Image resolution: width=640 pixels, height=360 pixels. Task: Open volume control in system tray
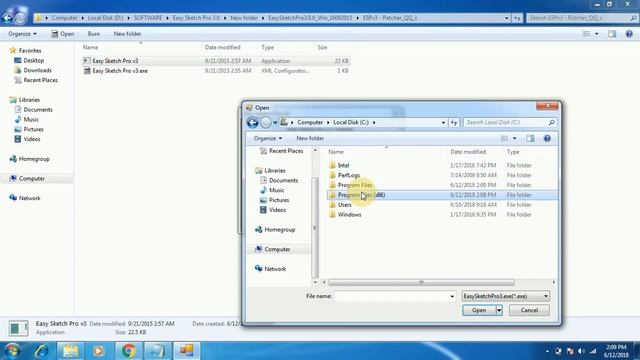[581, 351]
